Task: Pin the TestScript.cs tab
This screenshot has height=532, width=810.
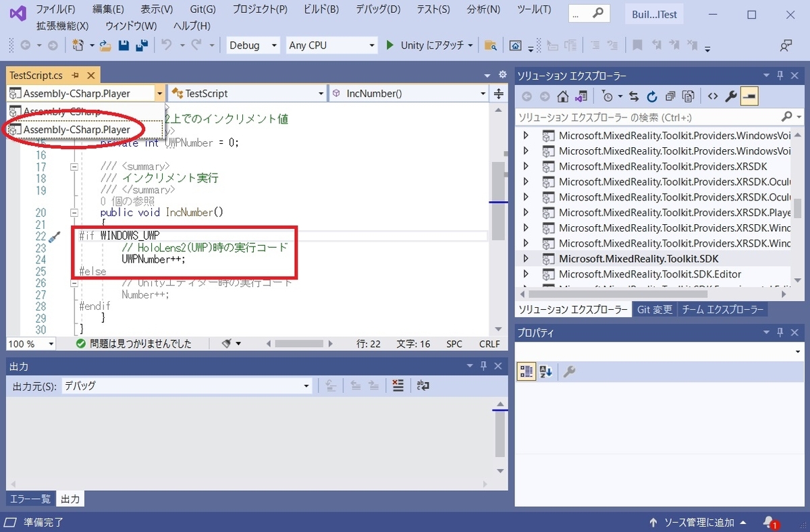Action: pyautogui.click(x=76, y=75)
